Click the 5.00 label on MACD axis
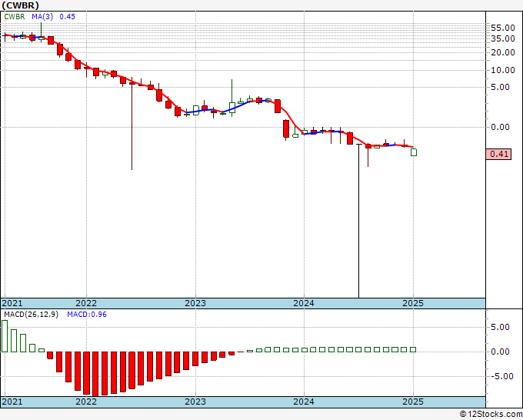This screenshot has height=420, width=523. pos(501,327)
